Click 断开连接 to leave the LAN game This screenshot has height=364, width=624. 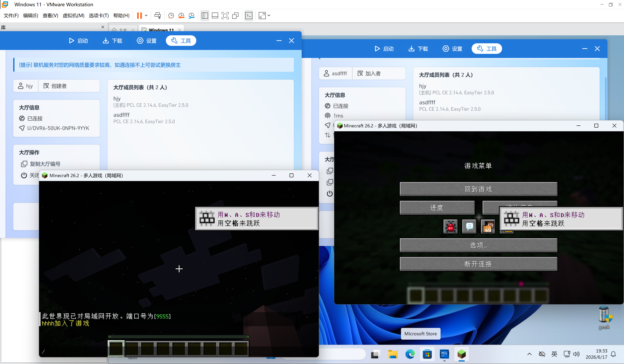click(x=478, y=264)
